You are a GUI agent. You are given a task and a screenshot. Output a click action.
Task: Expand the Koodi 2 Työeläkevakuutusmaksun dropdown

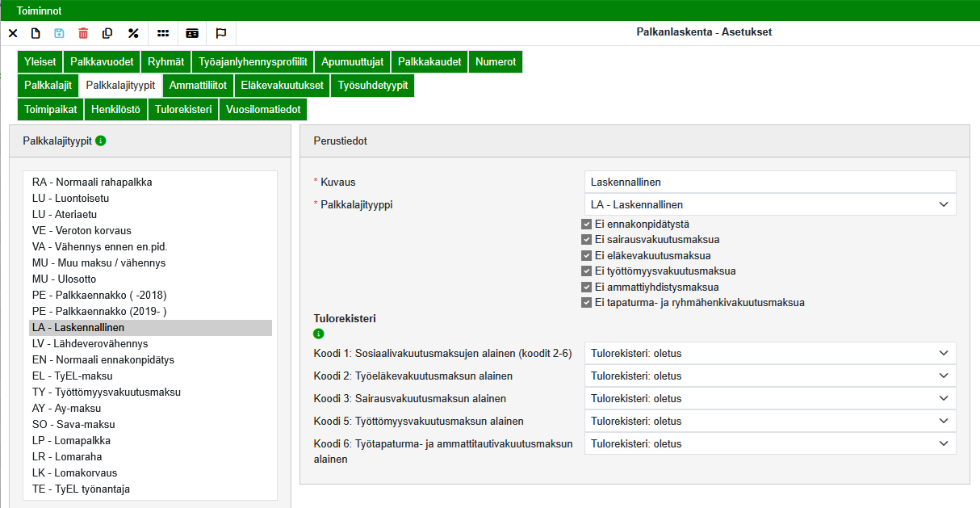coord(769,376)
